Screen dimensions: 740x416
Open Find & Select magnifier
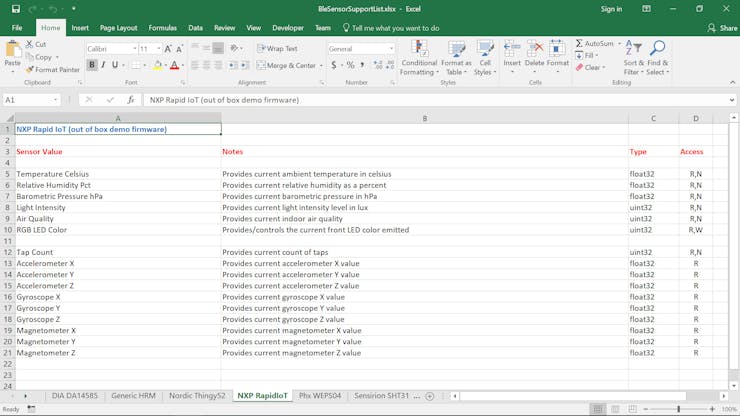(657, 58)
